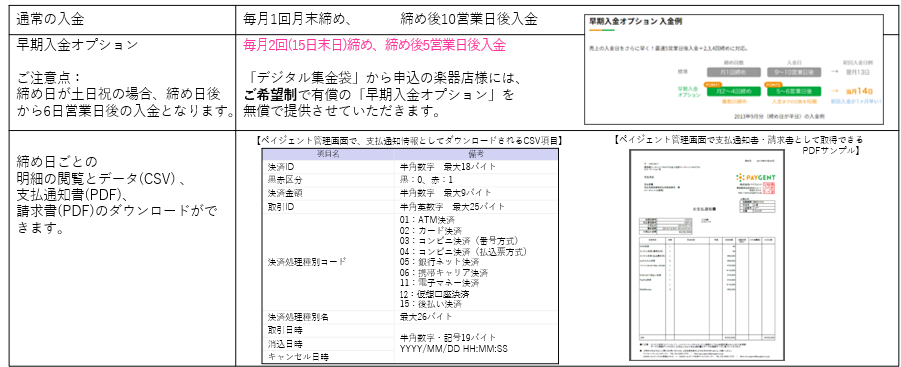Viewport: 901px width, 367px height.
Task: Select the 決済ID row in CSV table
Action: (410, 167)
